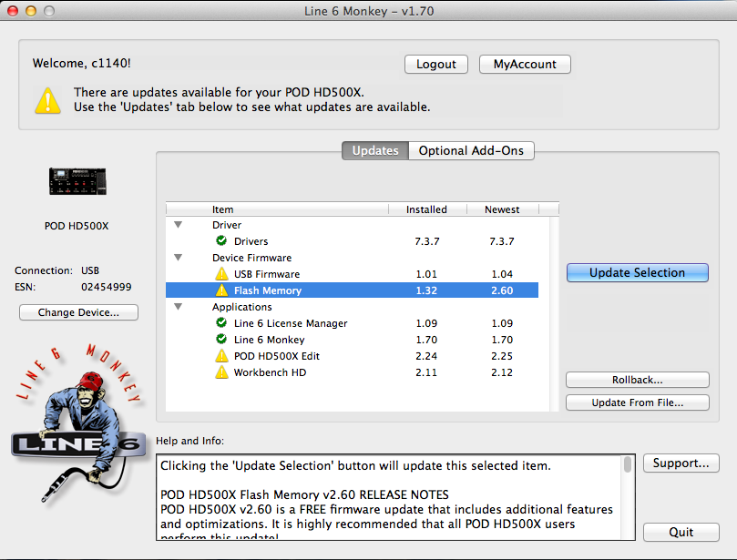Viewport: 737px width, 560px height.
Task: Click the Help and Info scrollbar thumb
Action: (628, 464)
